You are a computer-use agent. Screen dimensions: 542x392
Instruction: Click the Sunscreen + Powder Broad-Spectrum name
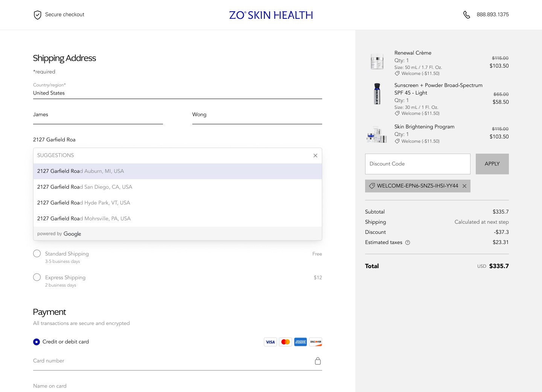pyautogui.click(x=438, y=89)
